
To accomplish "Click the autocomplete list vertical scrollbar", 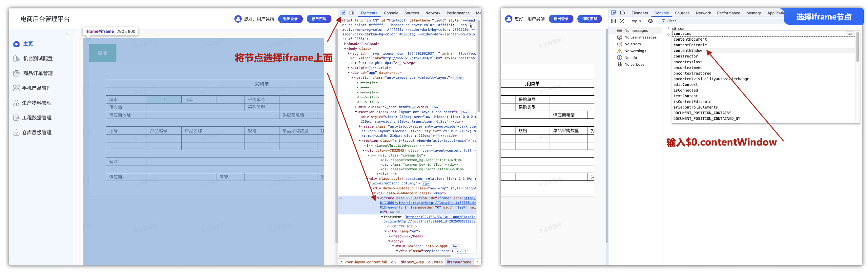I will [858, 47].
